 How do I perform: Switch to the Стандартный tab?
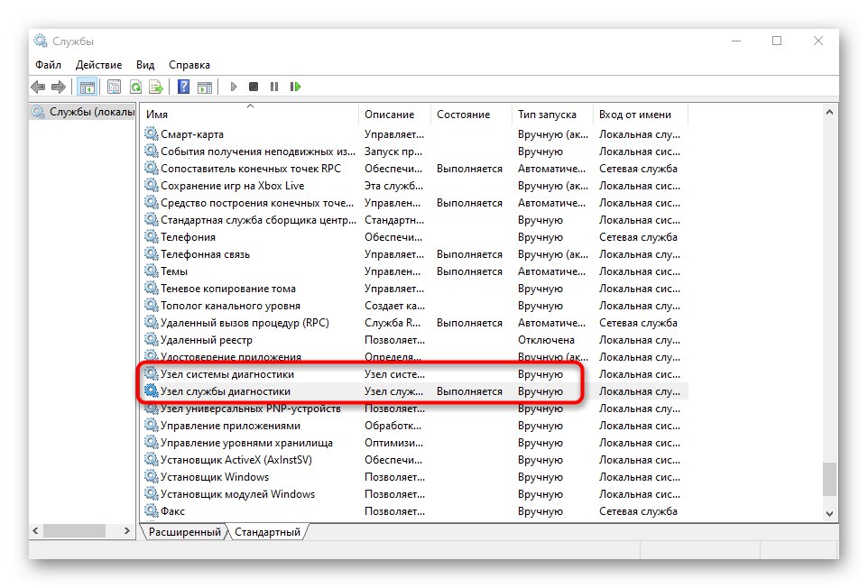pos(267,531)
